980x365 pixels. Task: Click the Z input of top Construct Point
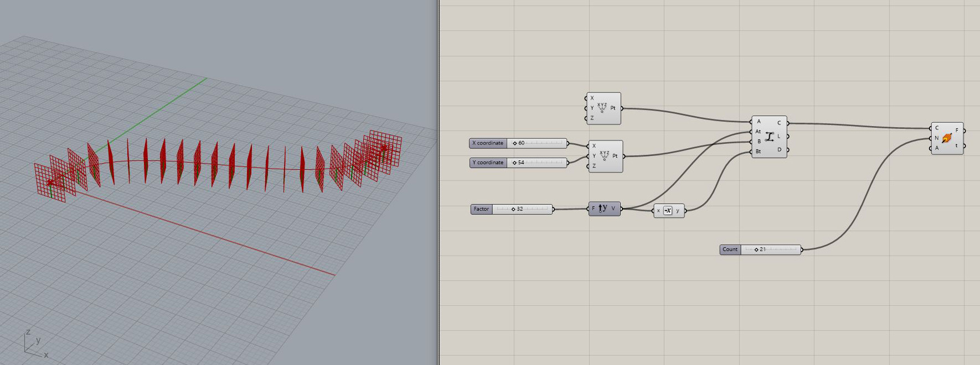[x=592, y=118]
